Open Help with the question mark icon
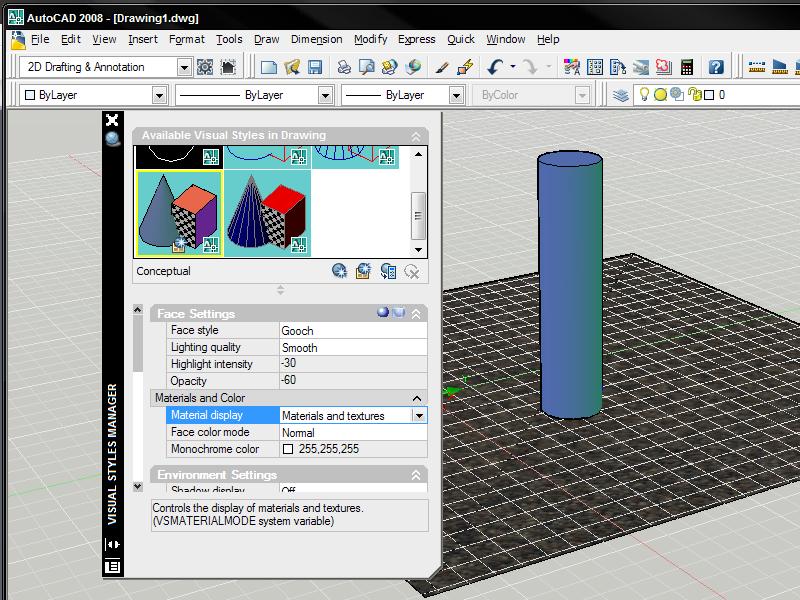Screen dimensions: 800x600 pyautogui.click(x=716, y=67)
